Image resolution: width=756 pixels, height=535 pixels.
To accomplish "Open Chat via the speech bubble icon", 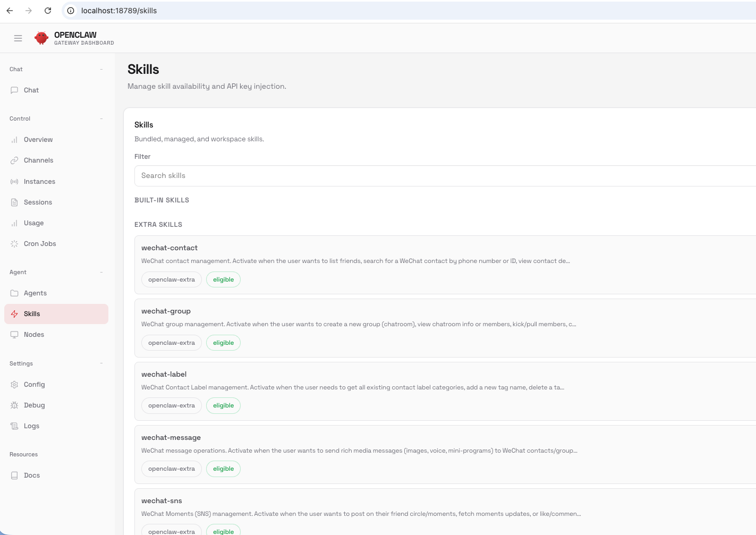I will pyautogui.click(x=14, y=90).
